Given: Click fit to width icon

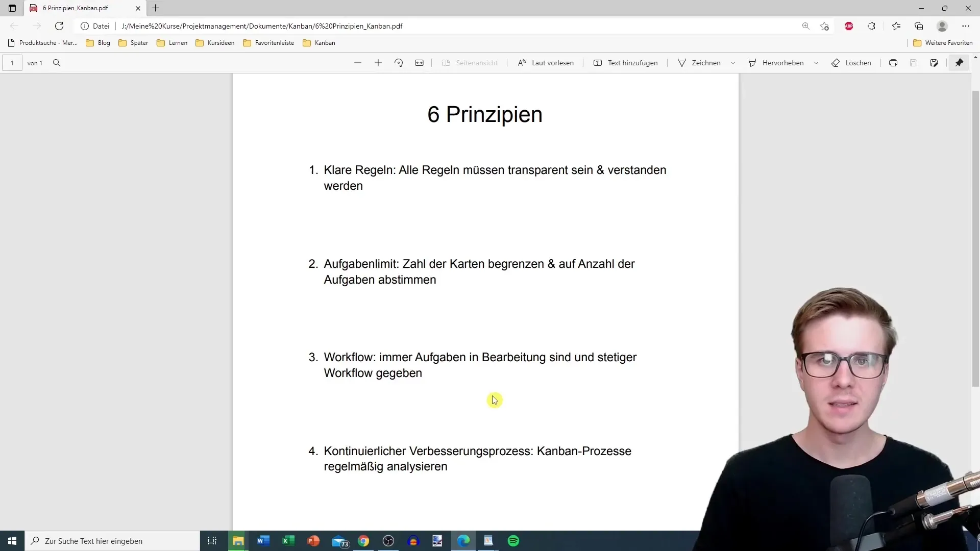Looking at the screenshot, I should pyautogui.click(x=419, y=63).
